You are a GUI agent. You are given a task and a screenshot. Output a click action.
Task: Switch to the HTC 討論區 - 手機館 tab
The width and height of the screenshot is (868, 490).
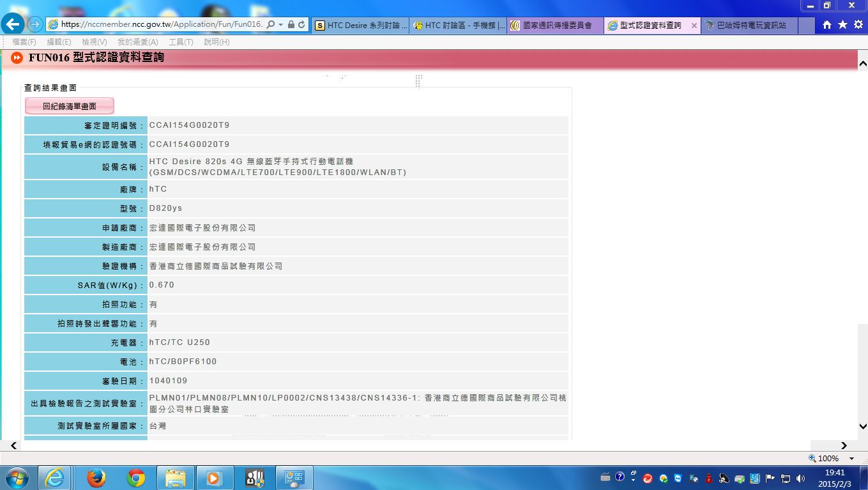coord(459,26)
